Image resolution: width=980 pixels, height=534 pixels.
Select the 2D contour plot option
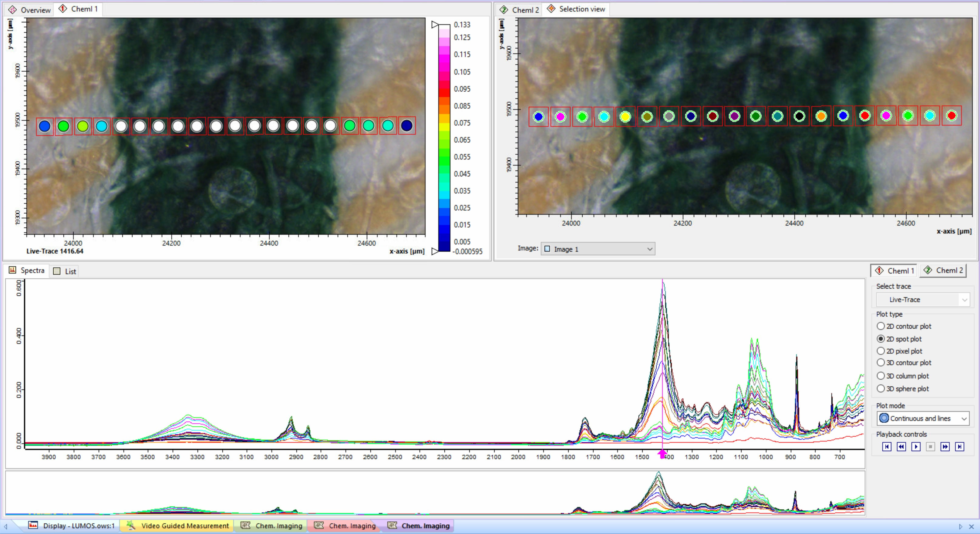pyautogui.click(x=881, y=326)
